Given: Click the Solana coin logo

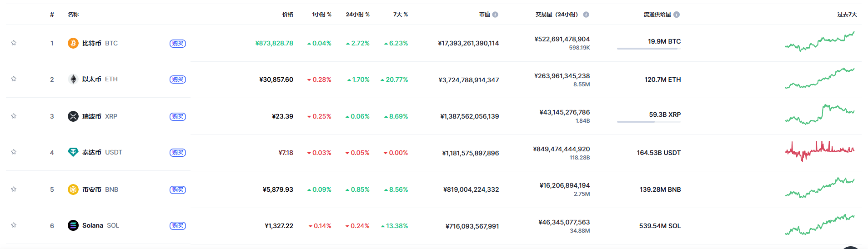Looking at the screenshot, I should click(73, 225).
